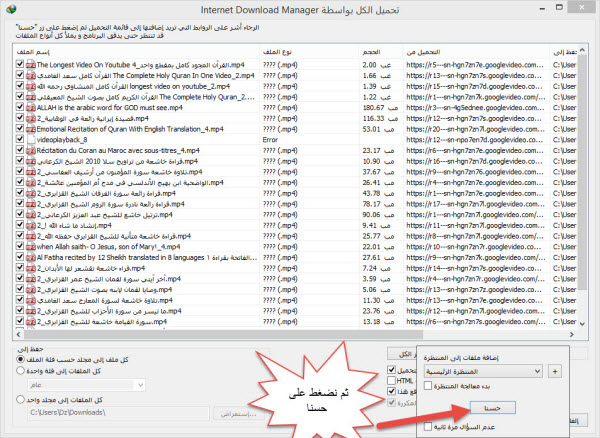The height and width of the screenshot is (438, 600).
Task: Click file icon of the 9.41 MB row
Action: [31, 225]
